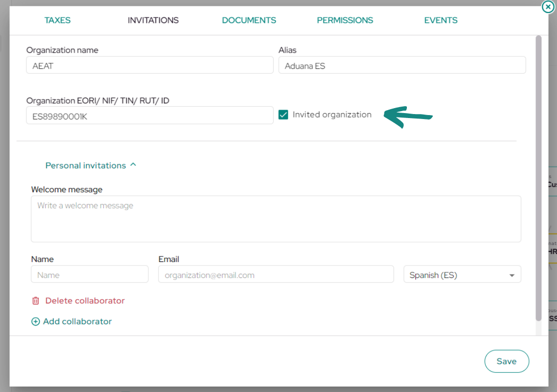Uncheck the Invited organization checkbox
Image resolution: width=557 pixels, height=392 pixels.
(283, 115)
